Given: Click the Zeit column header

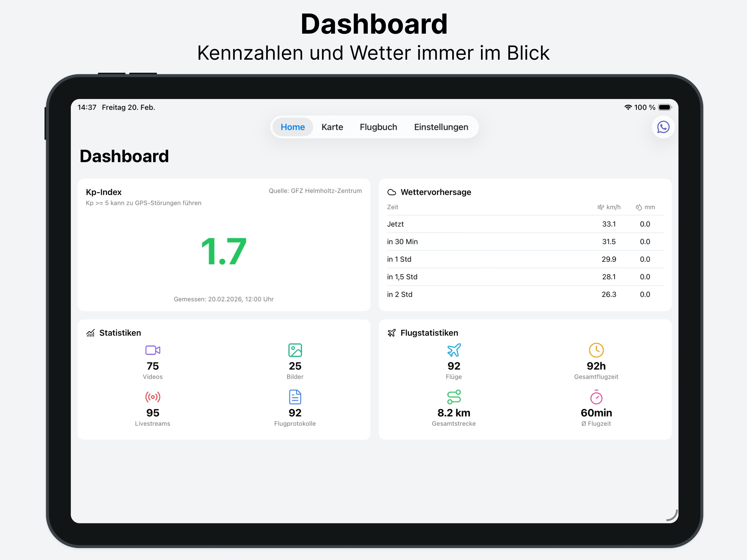Looking at the screenshot, I should [393, 207].
